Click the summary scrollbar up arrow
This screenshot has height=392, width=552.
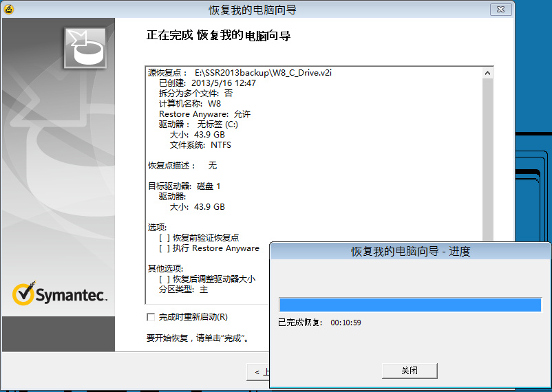[x=487, y=73]
